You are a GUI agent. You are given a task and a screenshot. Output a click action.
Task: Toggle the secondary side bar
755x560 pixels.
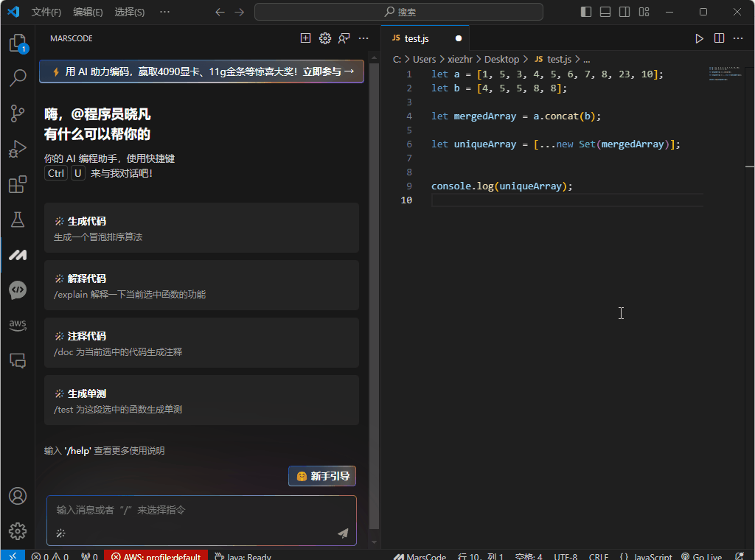click(x=624, y=12)
